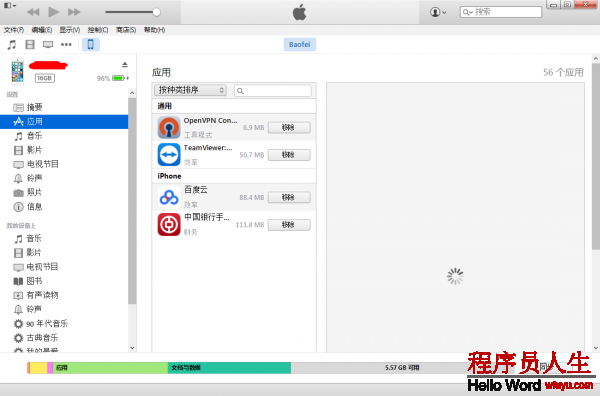Select the iPhone device icon in toolbar
The width and height of the screenshot is (600, 396).
(x=91, y=45)
